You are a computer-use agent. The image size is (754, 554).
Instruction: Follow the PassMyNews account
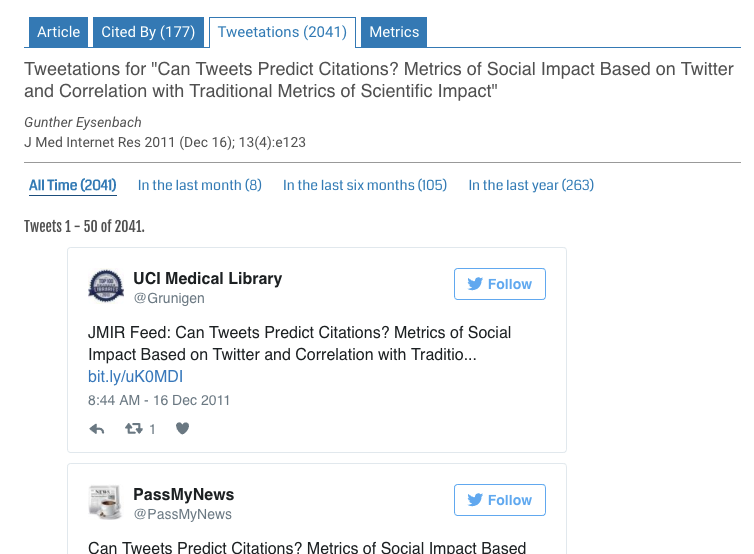(x=500, y=500)
